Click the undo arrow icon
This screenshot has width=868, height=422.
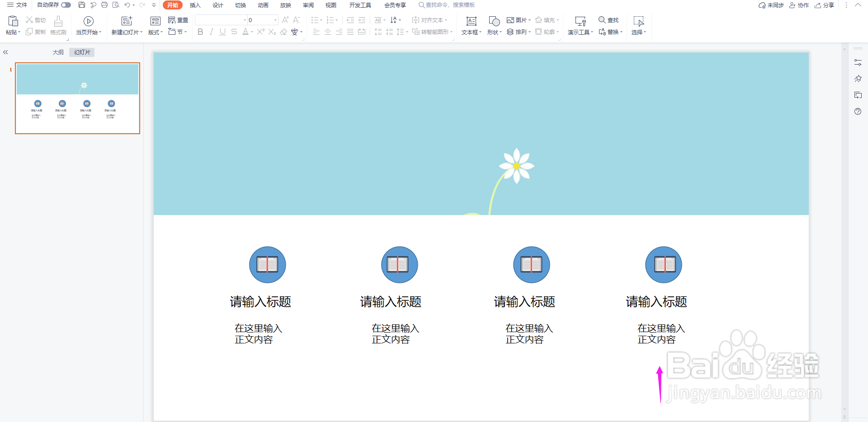[127, 5]
